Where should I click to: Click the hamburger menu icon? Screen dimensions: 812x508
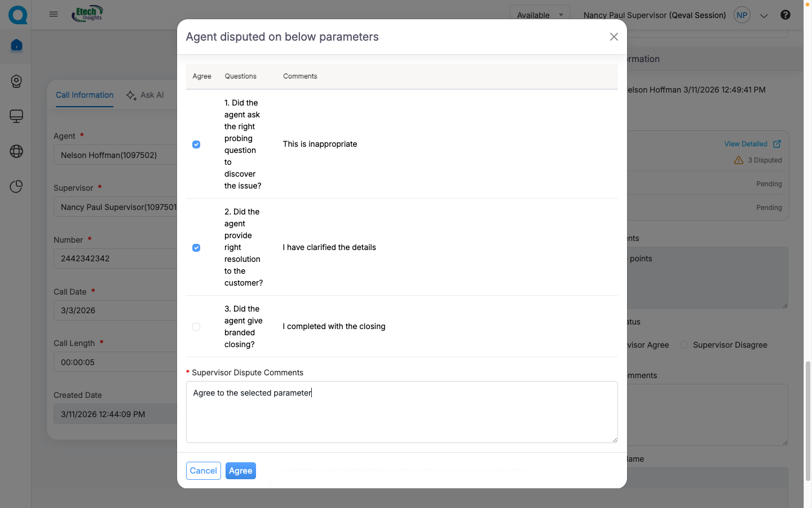pyautogui.click(x=54, y=14)
